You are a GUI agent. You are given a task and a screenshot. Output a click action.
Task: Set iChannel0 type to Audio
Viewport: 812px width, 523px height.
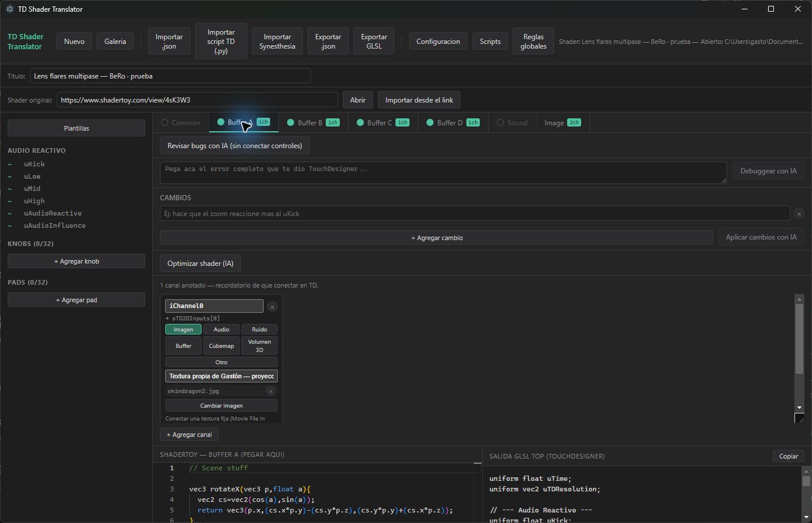coord(221,329)
